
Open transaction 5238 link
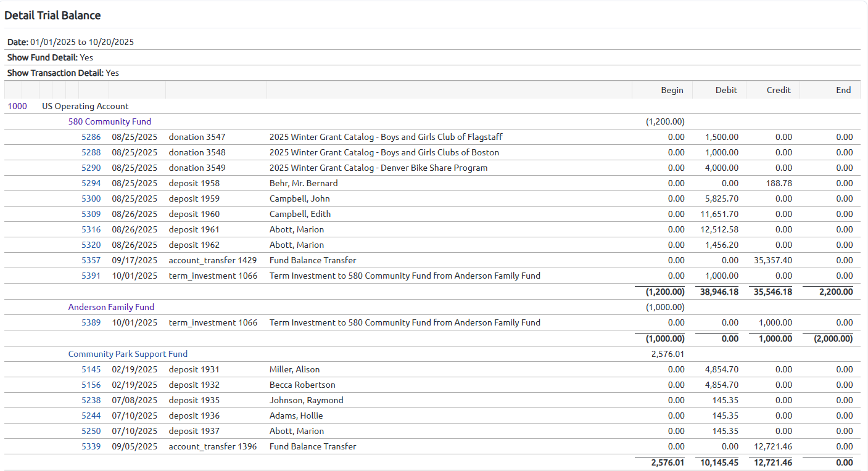click(91, 400)
